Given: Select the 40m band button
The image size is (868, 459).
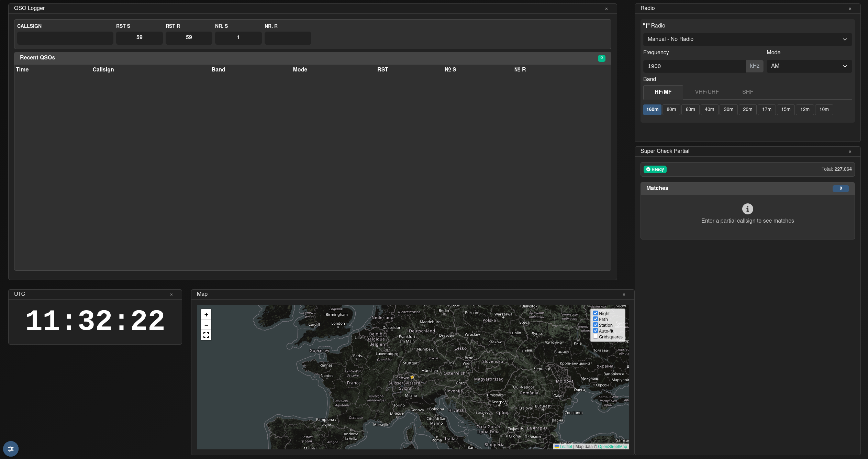Looking at the screenshot, I should click(709, 110).
